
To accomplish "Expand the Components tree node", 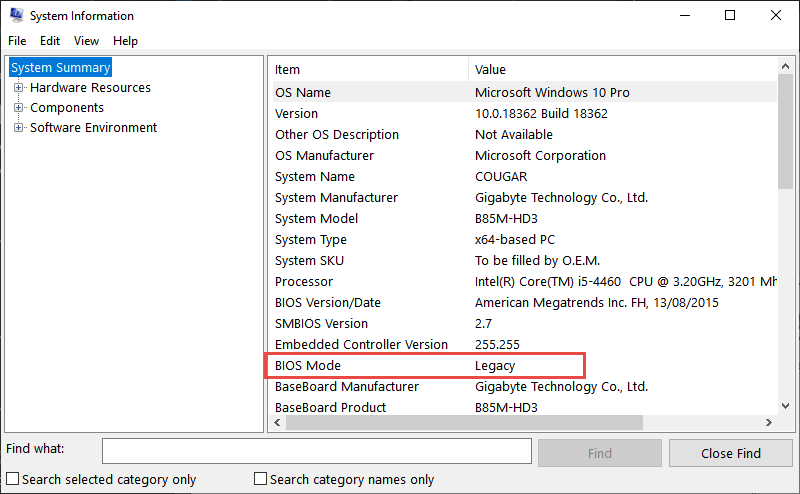I will [18, 108].
